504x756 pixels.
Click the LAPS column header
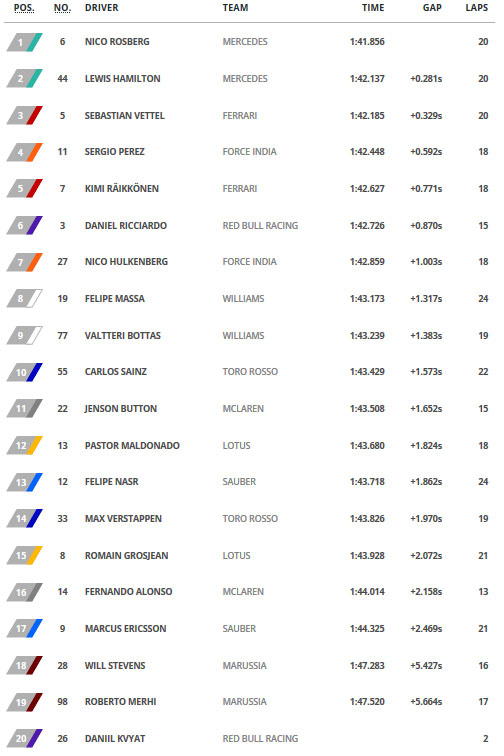pyautogui.click(x=477, y=8)
